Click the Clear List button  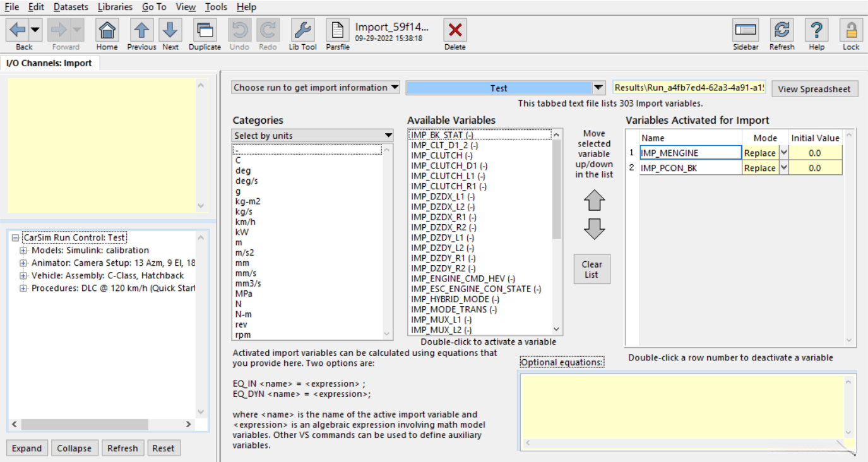pyautogui.click(x=592, y=269)
